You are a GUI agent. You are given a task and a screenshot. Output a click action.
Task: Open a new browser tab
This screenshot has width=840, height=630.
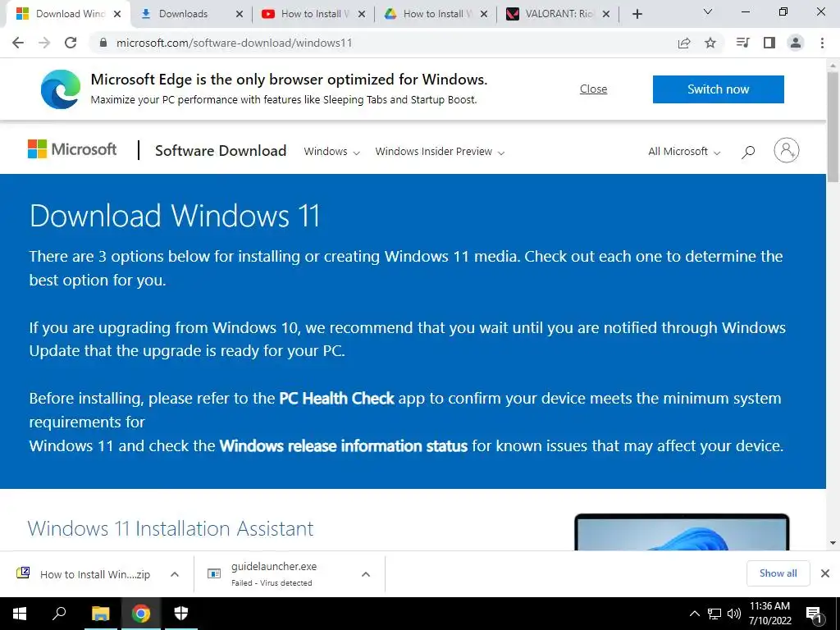coord(637,14)
